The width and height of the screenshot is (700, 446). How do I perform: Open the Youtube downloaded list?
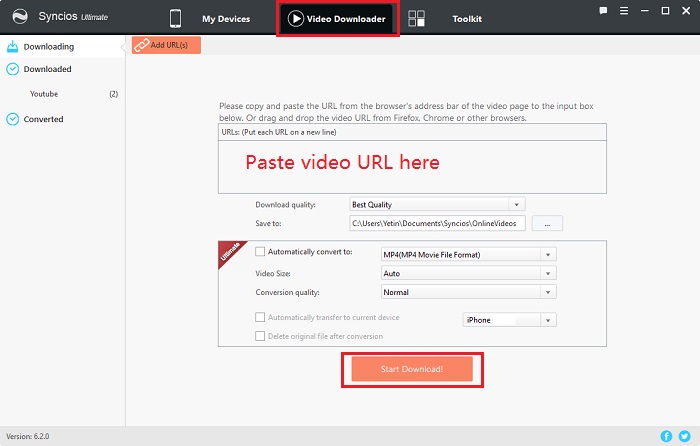point(44,94)
